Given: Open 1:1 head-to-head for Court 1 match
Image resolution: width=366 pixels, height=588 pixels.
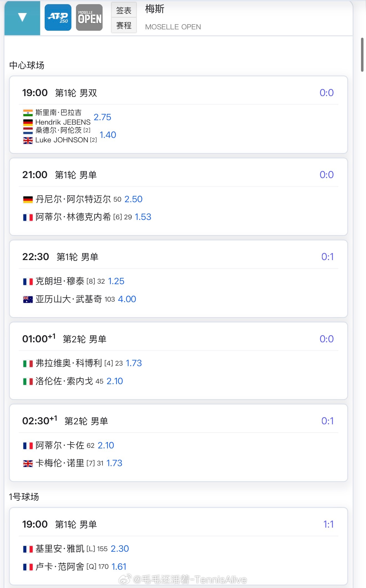Looking at the screenshot, I should point(328,524).
